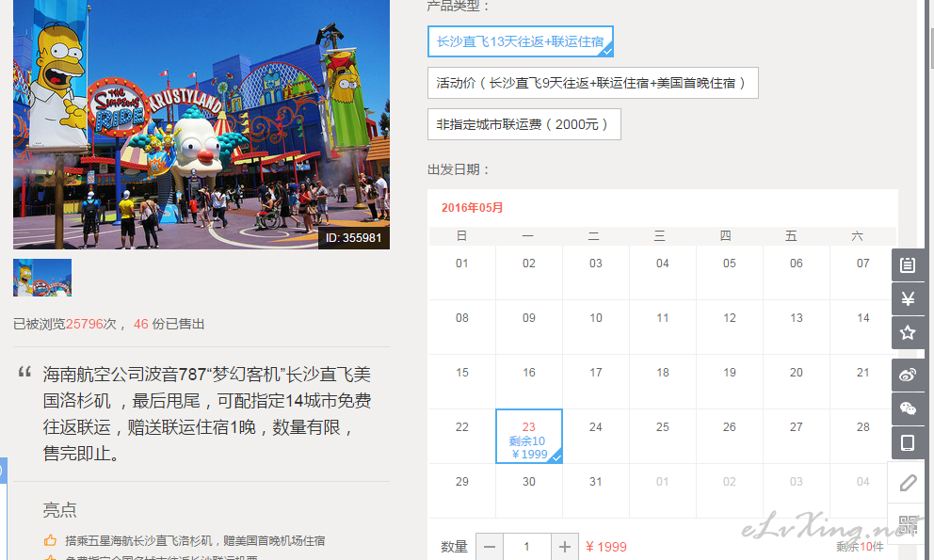Pick calendar date 05

(730, 272)
